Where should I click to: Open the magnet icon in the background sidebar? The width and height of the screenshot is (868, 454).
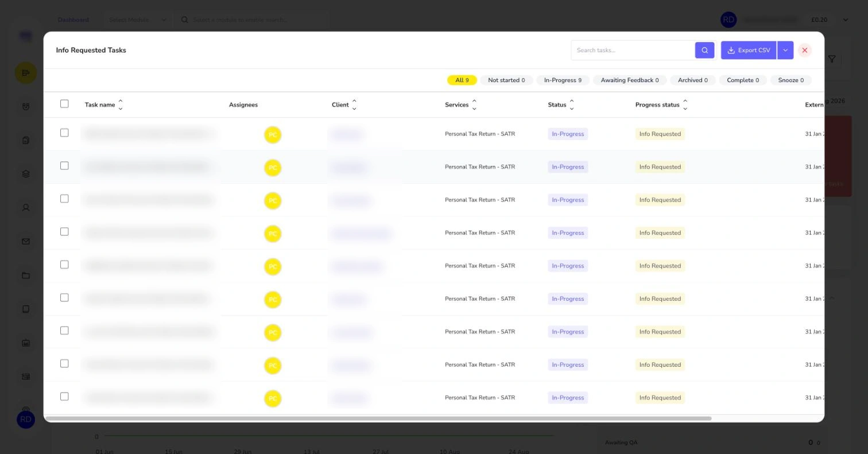pyautogui.click(x=26, y=106)
